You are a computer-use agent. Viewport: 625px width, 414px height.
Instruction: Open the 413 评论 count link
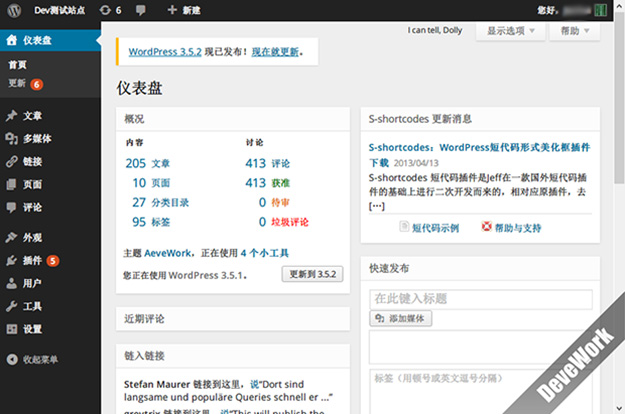click(267, 163)
